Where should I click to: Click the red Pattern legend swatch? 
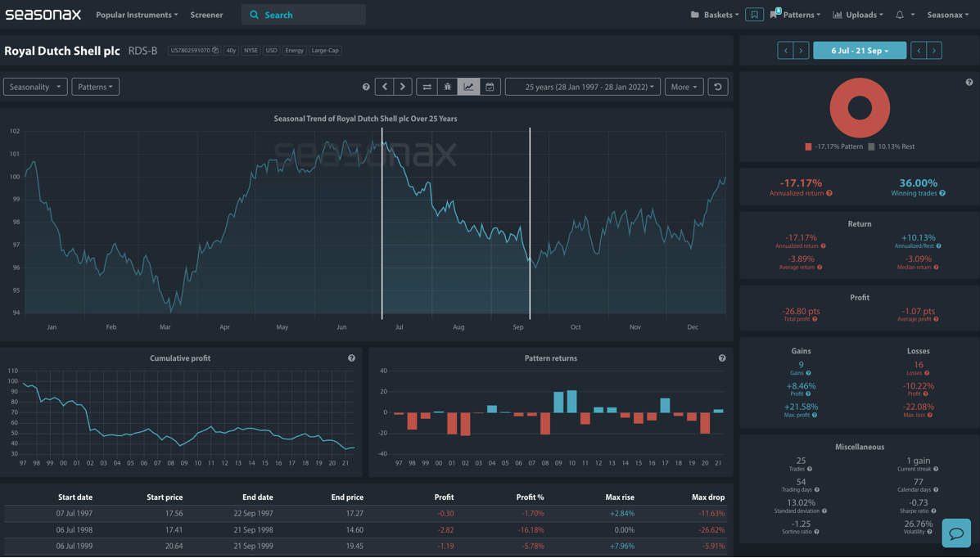click(808, 146)
